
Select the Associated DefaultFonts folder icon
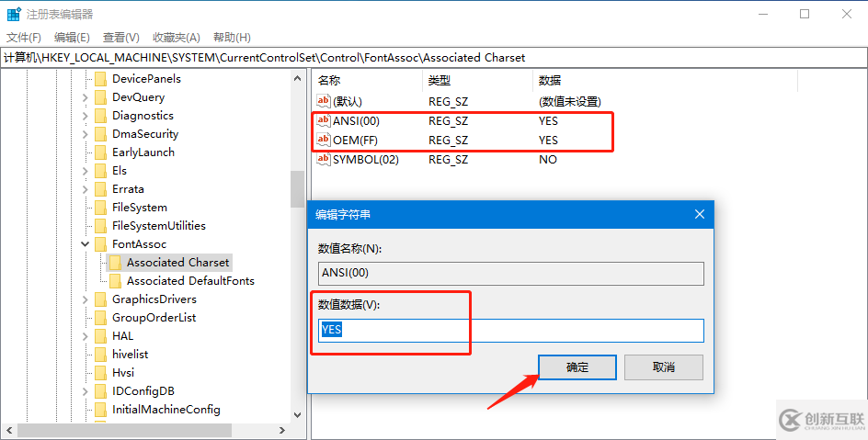click(x=115, y=281)
